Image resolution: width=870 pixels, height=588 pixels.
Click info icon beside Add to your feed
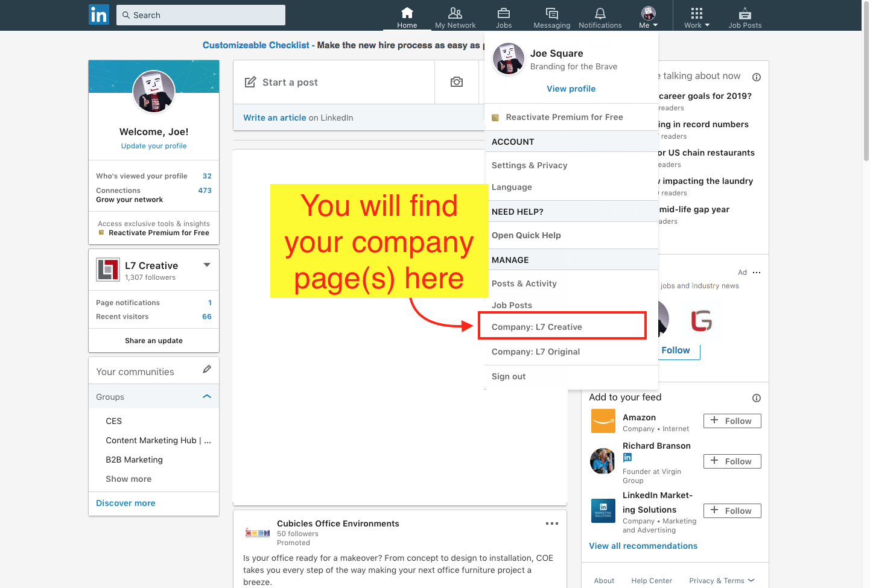757,398
